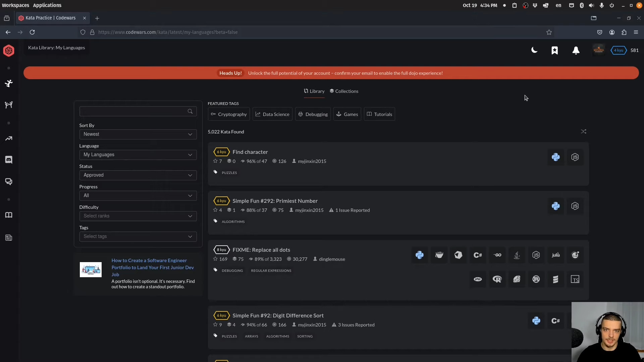
Task: Select CoffeeScript icon on FIXME kata
Action: 439,255
